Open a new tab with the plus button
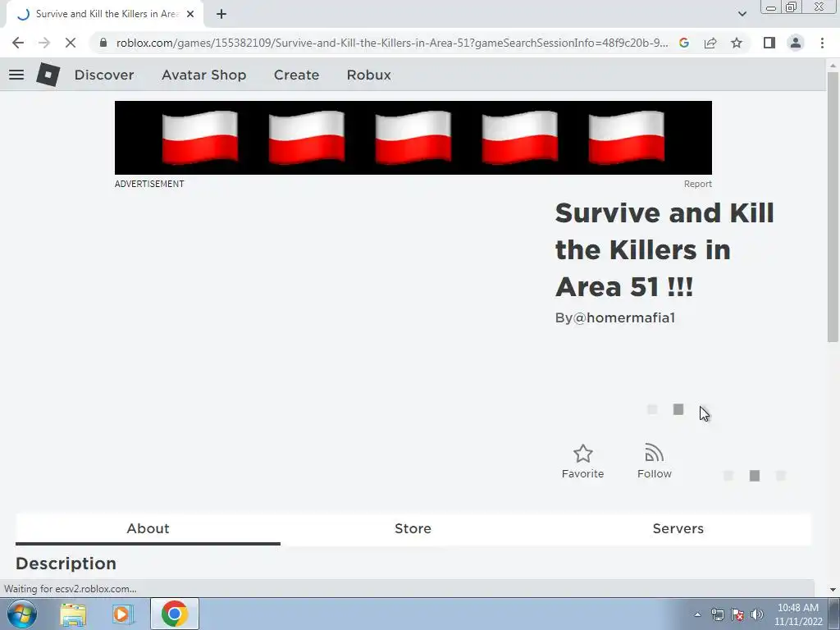The height and width of the screenshot is (630, 840). 221,15
